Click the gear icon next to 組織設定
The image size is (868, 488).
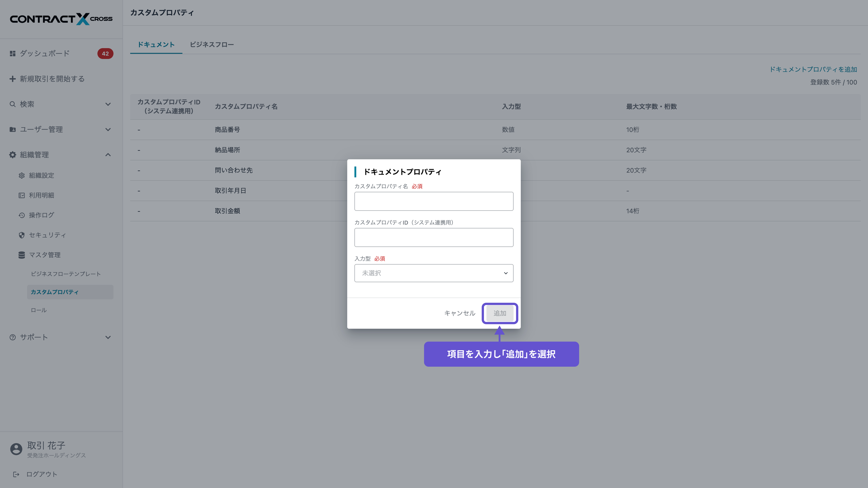(21, 176)
